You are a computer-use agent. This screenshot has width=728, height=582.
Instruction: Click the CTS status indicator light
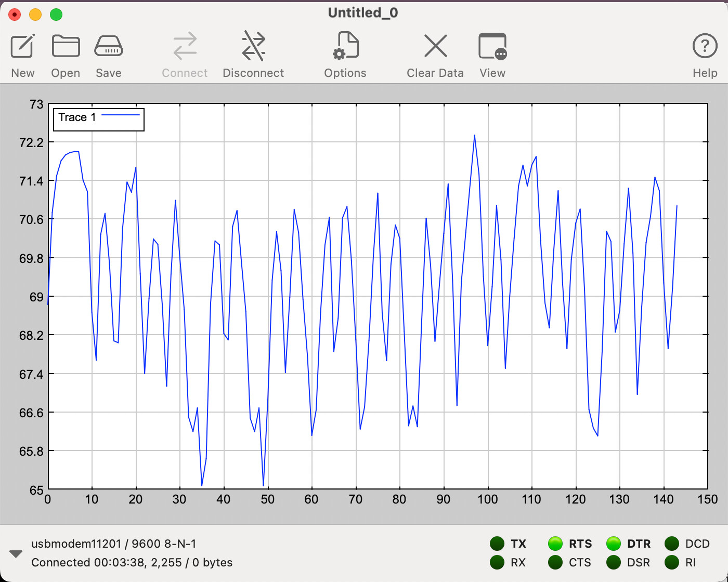pos(555,562)
